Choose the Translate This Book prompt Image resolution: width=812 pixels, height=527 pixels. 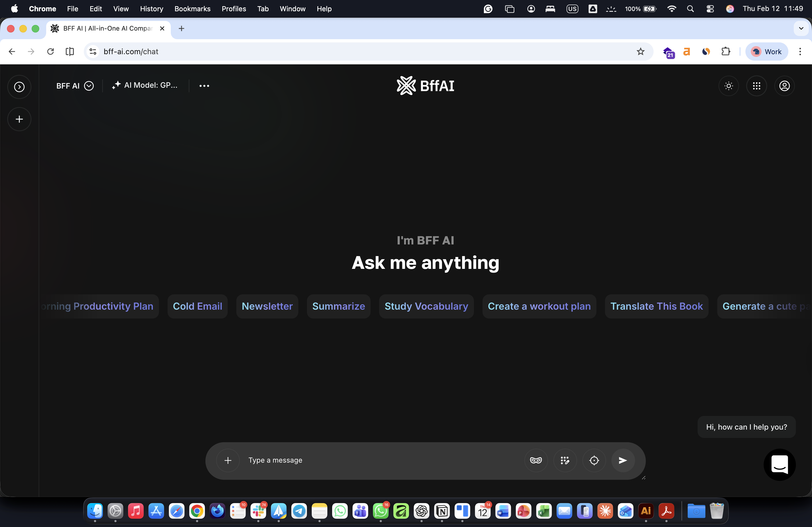[657, 306]
